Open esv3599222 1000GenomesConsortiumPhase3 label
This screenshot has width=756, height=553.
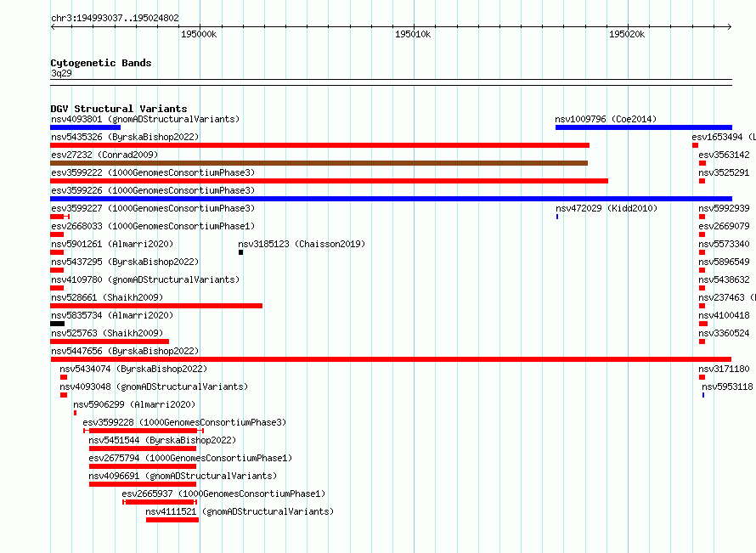tap(153, 172)
